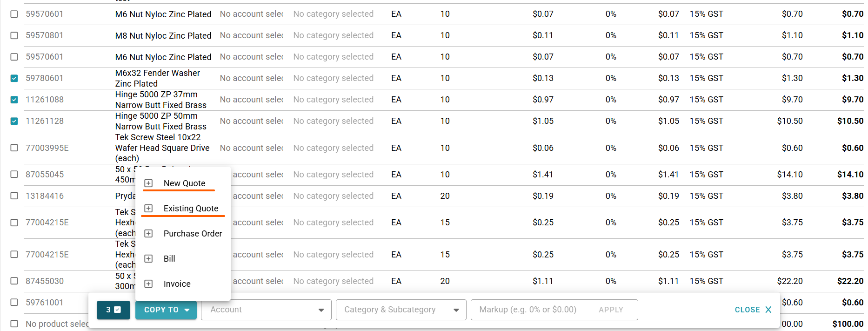The width and height of the screenshot is (868, 331).
Task: Click the plus icon beside Purchase Order
Action: (x=148, y=234)
